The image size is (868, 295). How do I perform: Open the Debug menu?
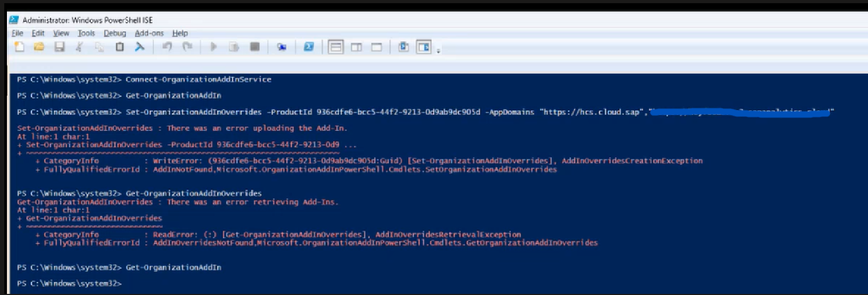click(114, 33)
